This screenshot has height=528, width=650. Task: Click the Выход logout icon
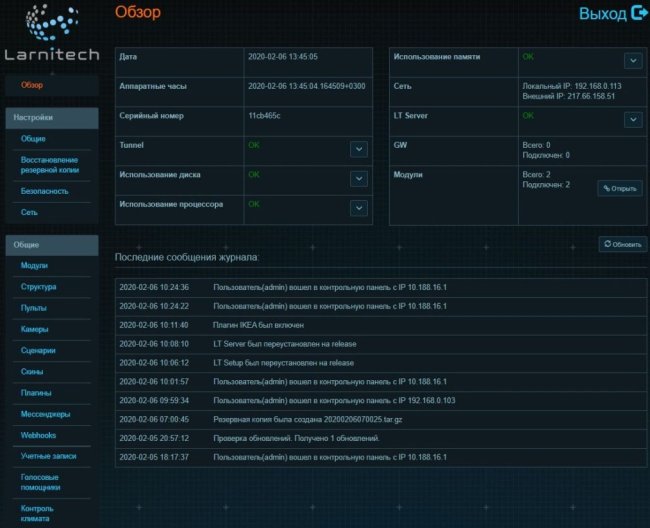tap(641, 13)
